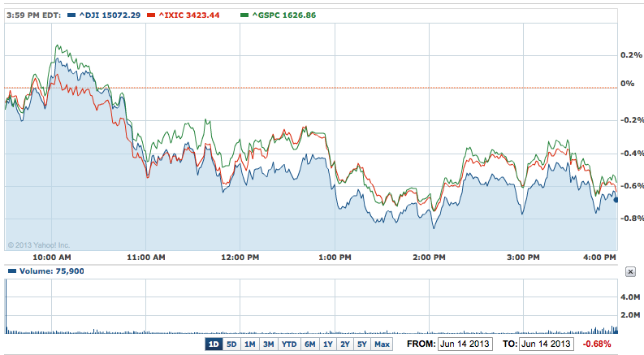Click the blue Volume legend square
Image resolution: width=644 pixels, height=355 pixels.
click(11, 271)
